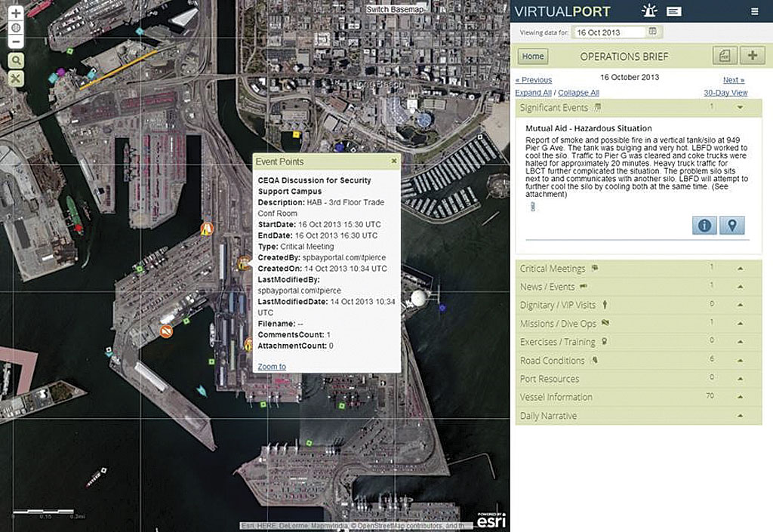Zoom out of the map with minus button
The image size is (773, 532).
click(16, 42)
